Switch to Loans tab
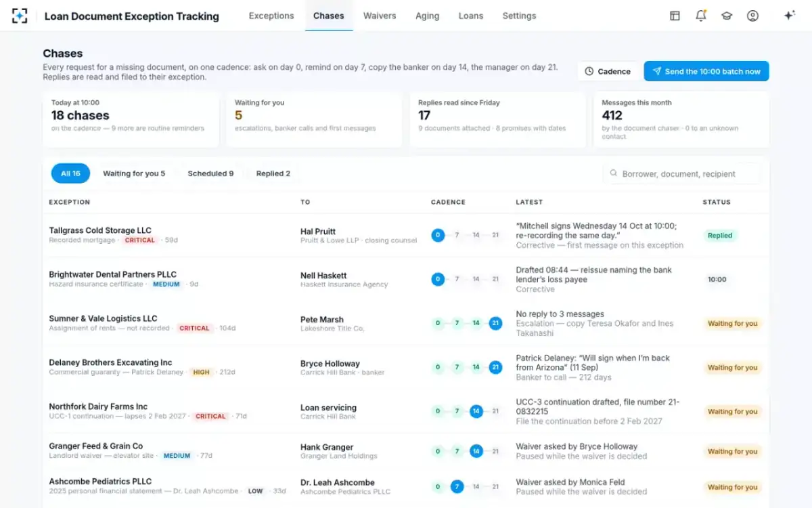This screenshot has width=812, height=508. tap(471, 16)
